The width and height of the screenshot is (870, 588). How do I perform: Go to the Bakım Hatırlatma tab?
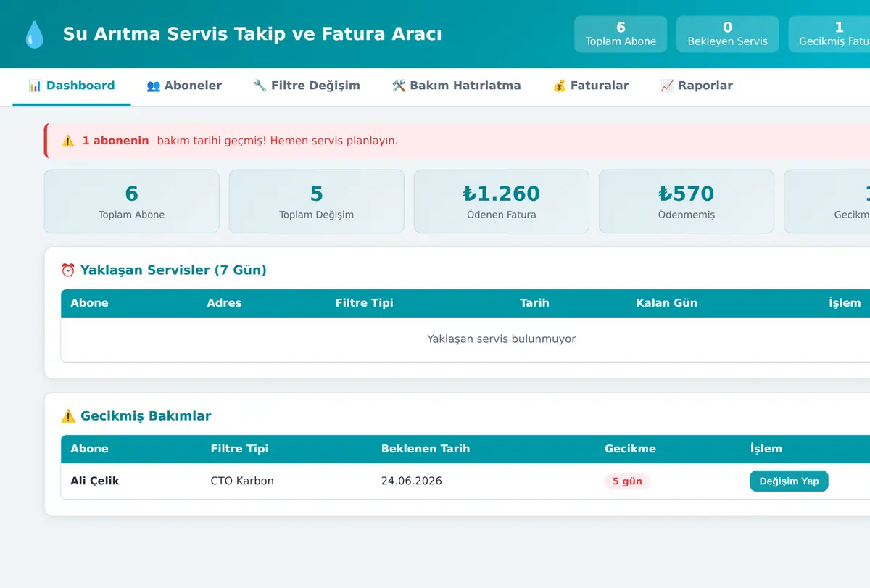coord(457,86)
